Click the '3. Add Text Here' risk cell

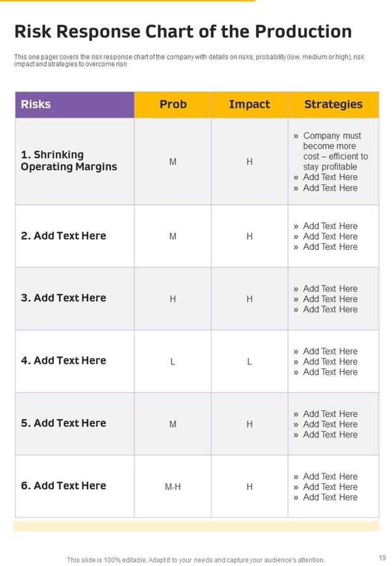tap(64, 298)
